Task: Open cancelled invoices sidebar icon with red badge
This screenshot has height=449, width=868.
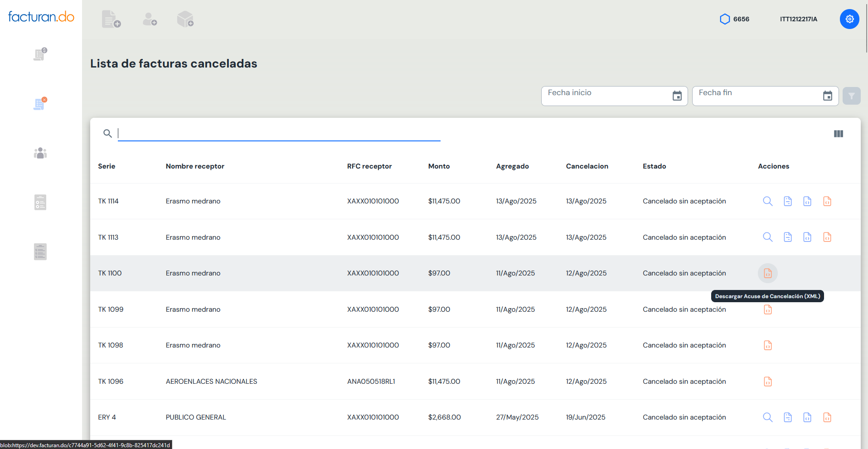Action: 40,104
